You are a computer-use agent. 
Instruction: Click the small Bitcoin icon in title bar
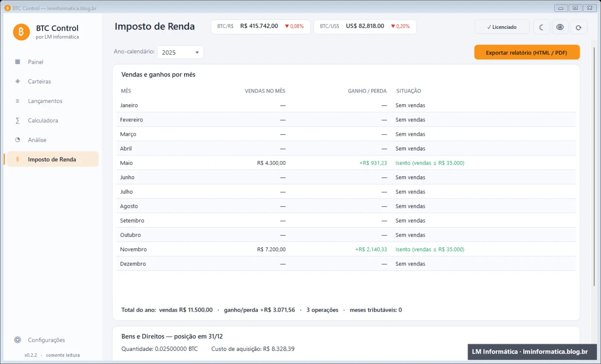(7, 8)
